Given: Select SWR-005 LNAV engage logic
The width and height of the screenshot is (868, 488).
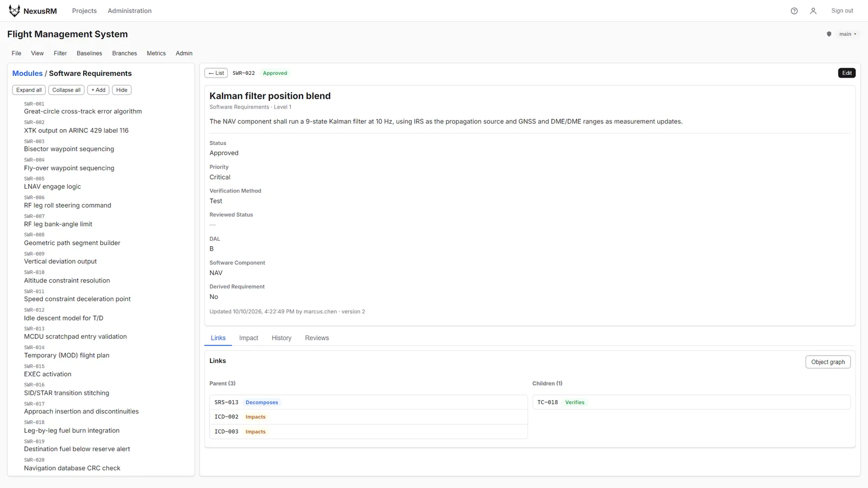Looking at the screenshot, I should point(52,183).
